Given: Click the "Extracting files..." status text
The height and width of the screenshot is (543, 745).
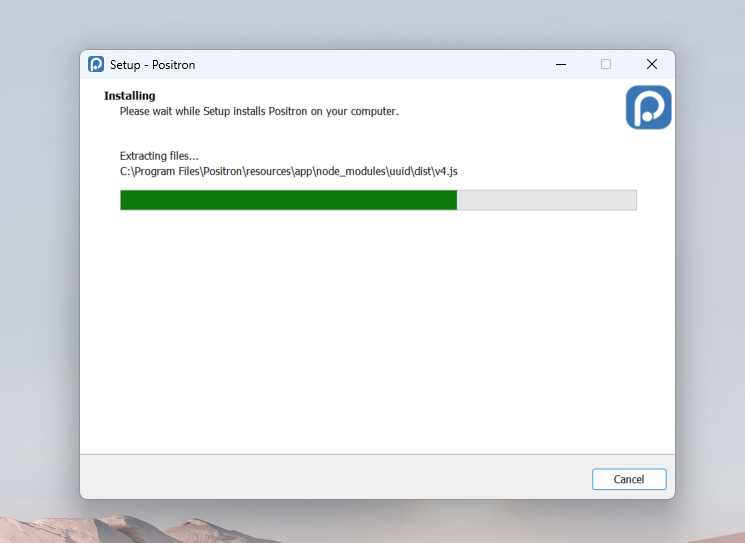Looking at the screenshot, I should click(x=159, y=156).
